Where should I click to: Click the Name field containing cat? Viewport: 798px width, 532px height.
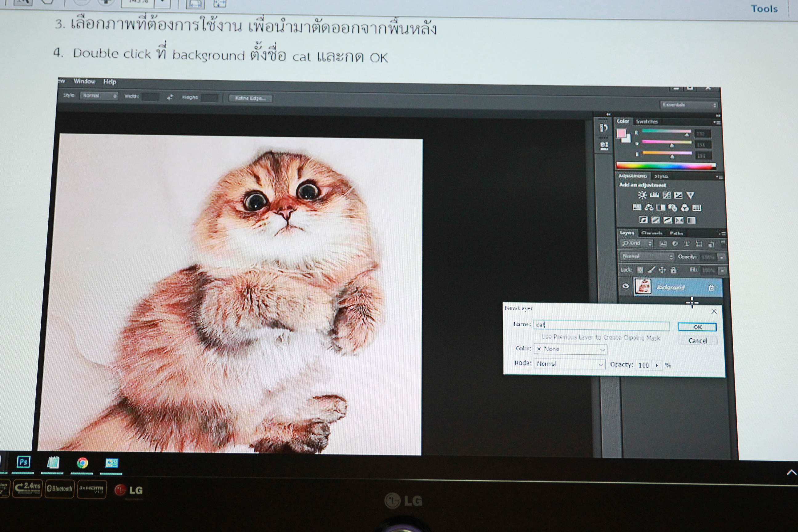click(601, 325)
